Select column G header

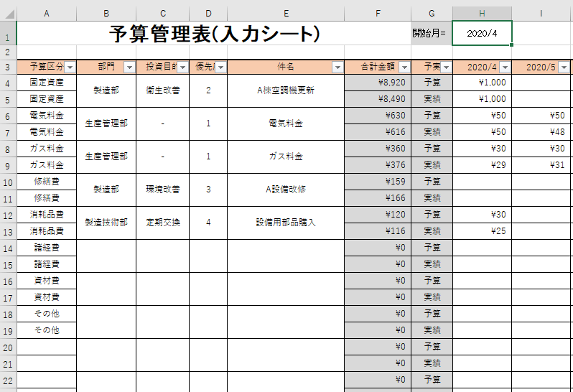[432, 14]
